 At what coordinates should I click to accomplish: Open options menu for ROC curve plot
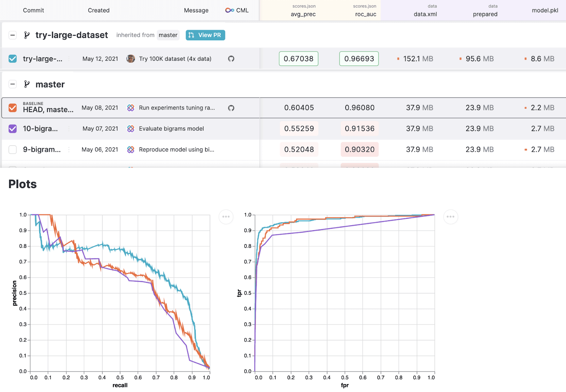point(450,217)
